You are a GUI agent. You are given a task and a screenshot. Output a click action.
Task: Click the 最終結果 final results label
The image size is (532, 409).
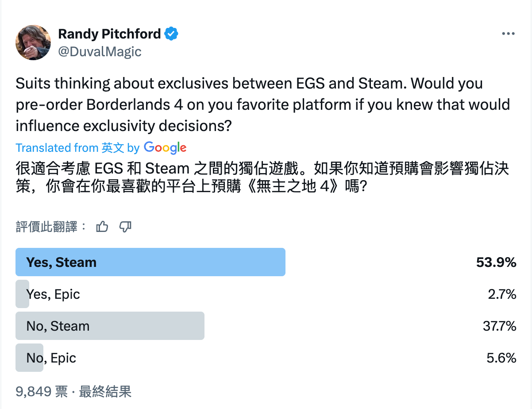click(x=105, y=391)
